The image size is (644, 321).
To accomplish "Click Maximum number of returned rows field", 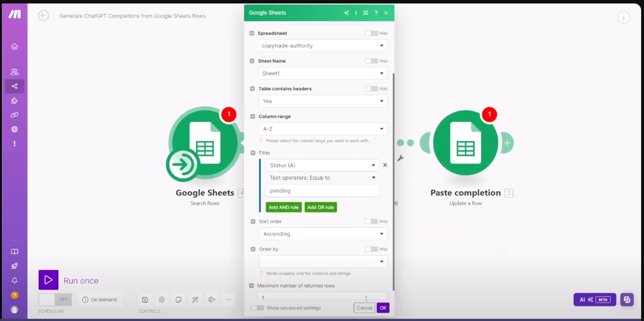I will (x=323, y=296).
